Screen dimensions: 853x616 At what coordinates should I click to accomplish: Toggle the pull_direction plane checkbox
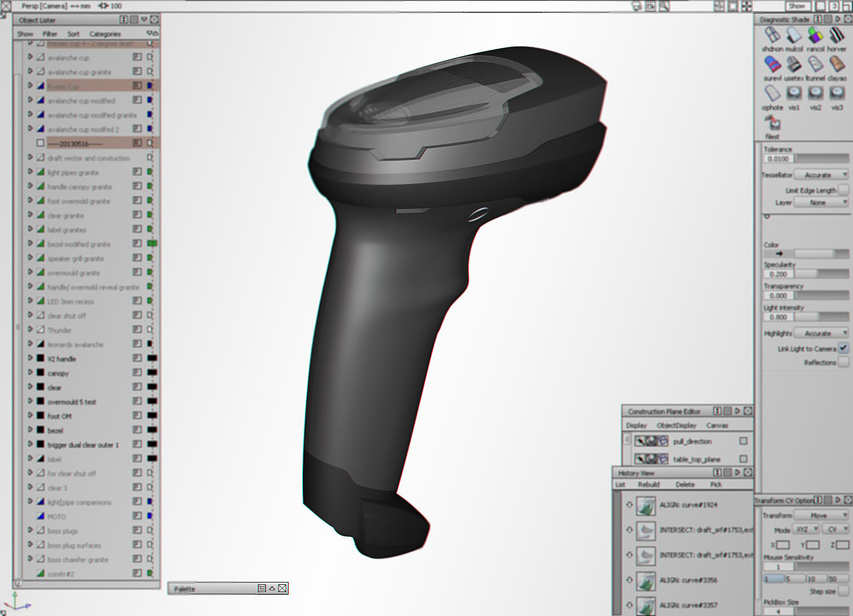pyautogui.click(x=743, y=441)
